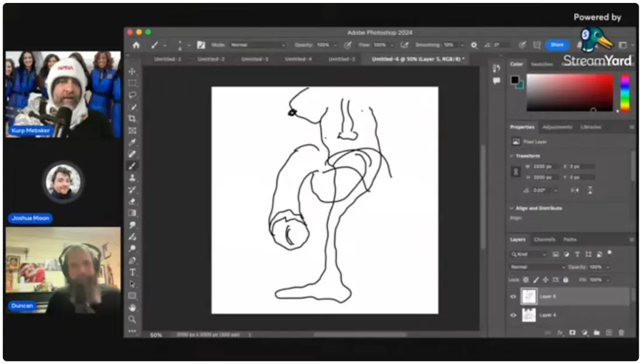Open the collapsed History panel icon

(496, 68)
